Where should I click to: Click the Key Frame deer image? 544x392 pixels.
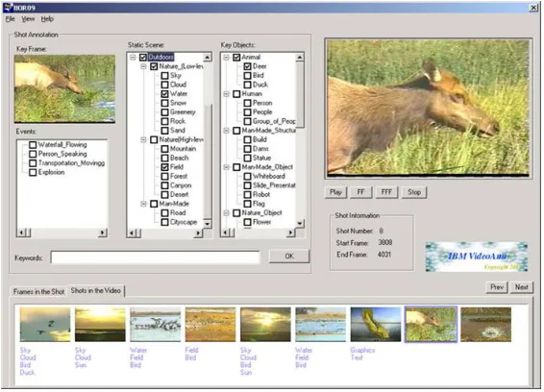click(65, 88)
